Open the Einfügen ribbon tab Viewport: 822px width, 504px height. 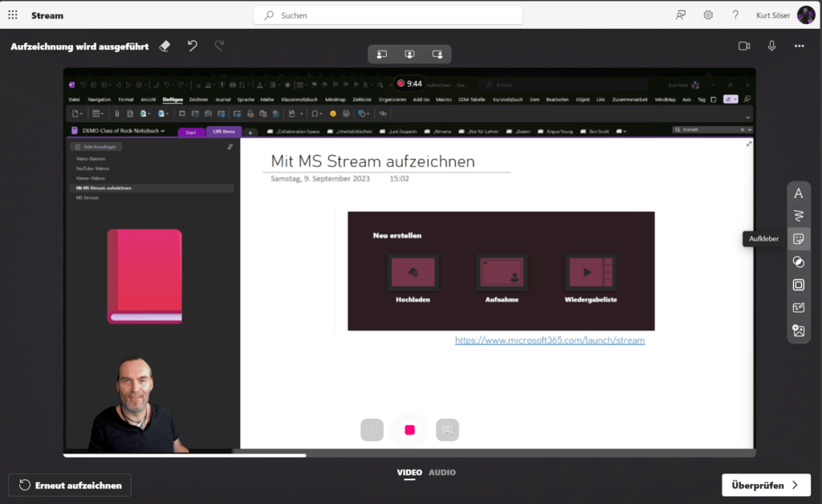point(173,100)
